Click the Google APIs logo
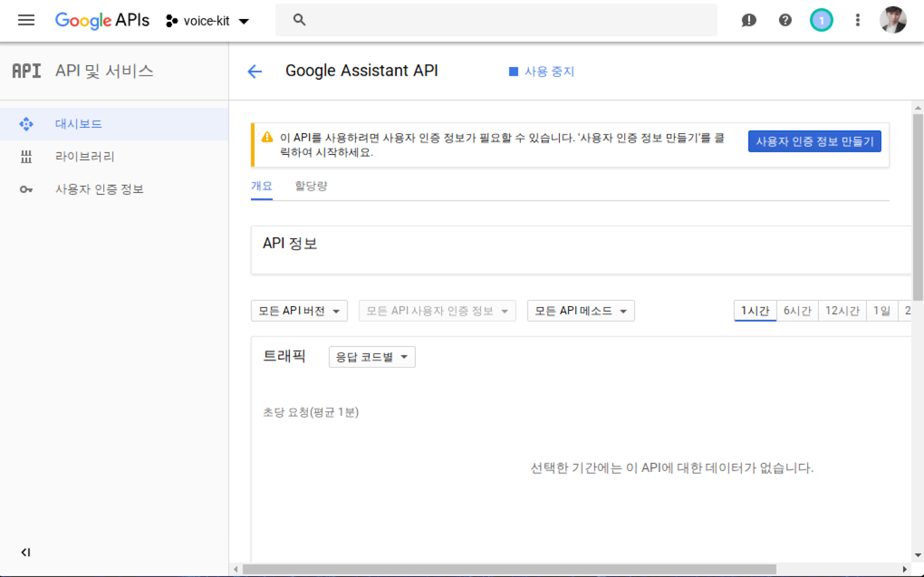The image size is (924, 577). tap(102, 20)
